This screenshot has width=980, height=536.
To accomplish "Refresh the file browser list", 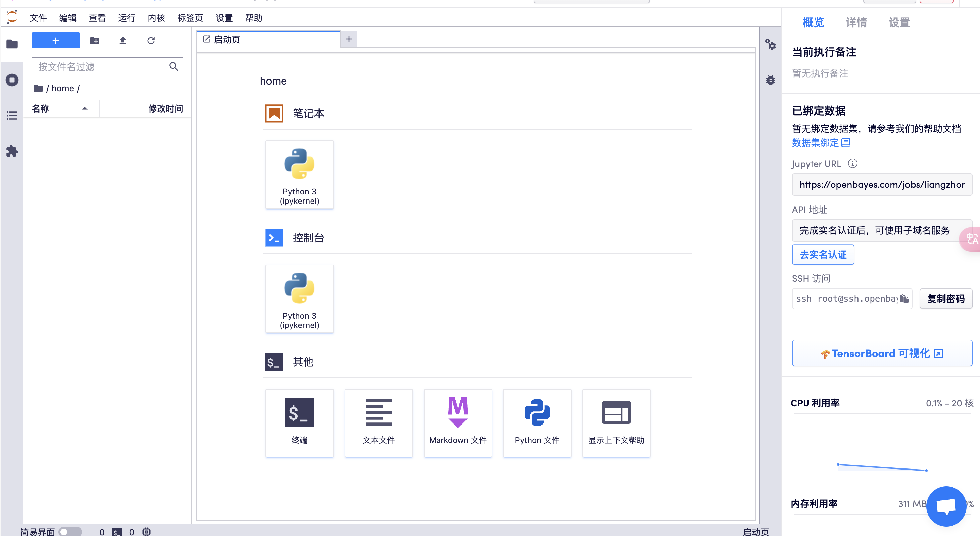I will [151, 41].
